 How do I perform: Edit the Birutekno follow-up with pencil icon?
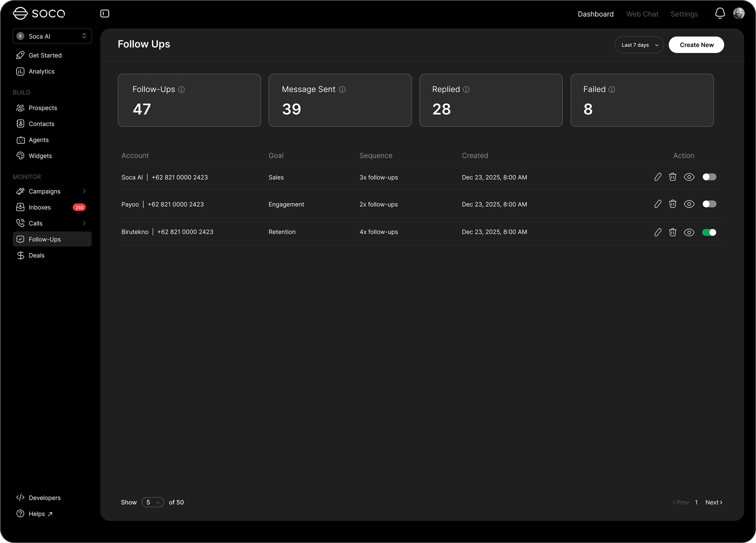(658, 232)
